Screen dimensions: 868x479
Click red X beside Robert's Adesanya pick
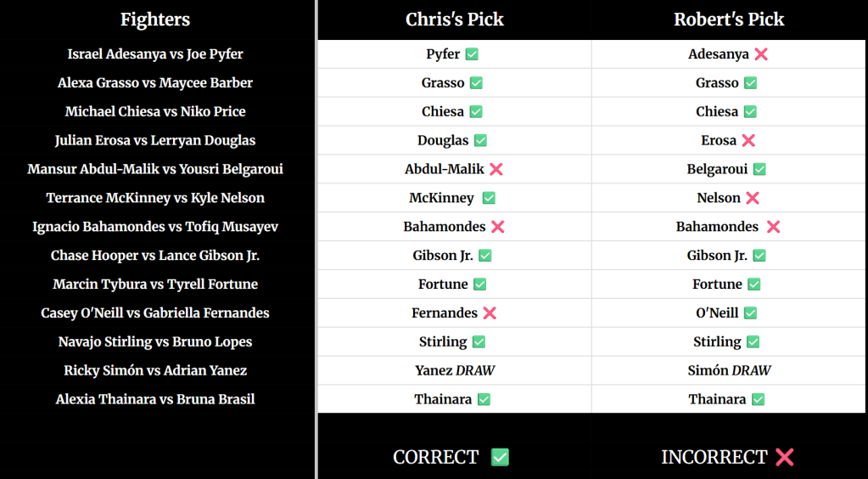point(761,54)
